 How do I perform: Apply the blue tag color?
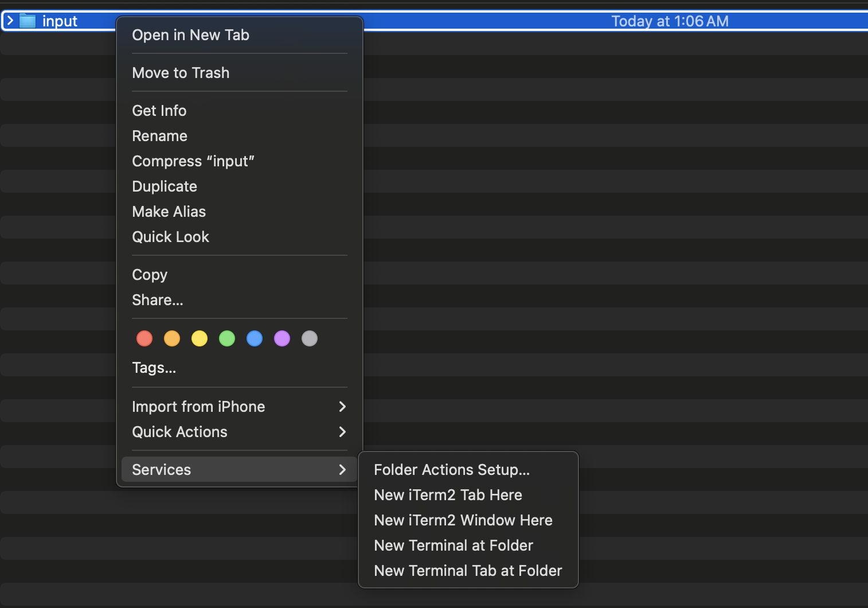click(x=255, y=338)
